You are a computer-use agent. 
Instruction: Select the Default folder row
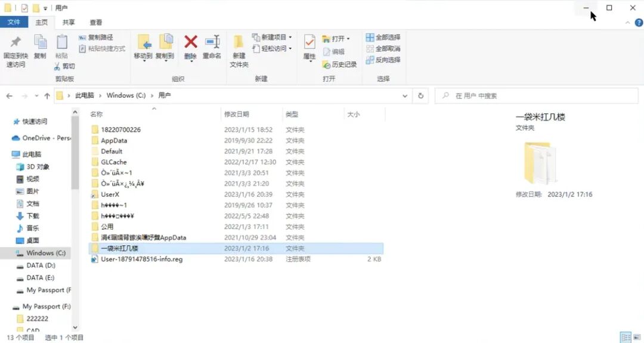tap(236, 152)
